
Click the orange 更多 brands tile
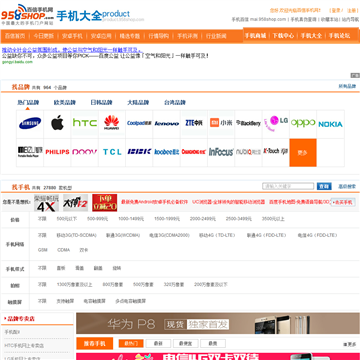click(303, 153)
